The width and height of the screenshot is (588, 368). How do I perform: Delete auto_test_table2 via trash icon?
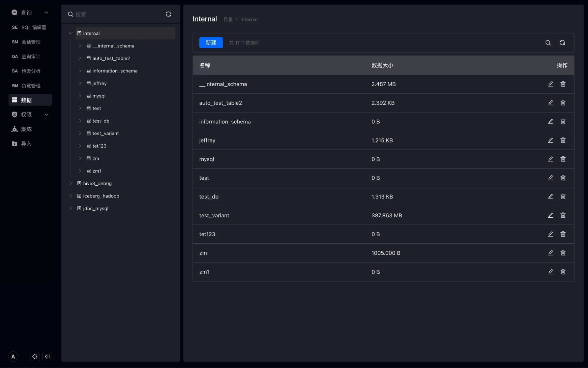563,103
